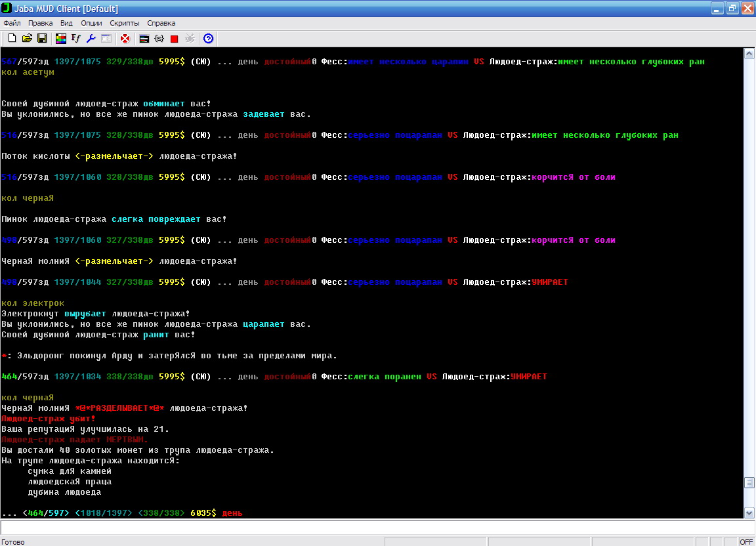Open help via blue question mark icon
This screenshot has height=546, width=756.
coord(208,39)
